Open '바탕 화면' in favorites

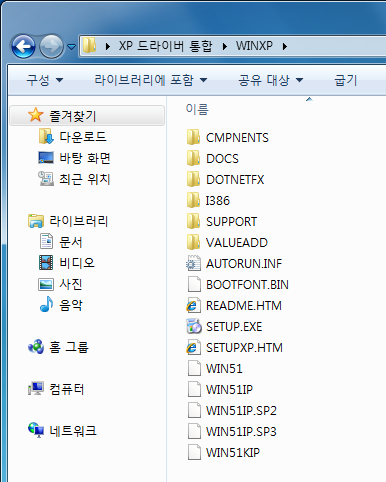click(x=85, y=158)
